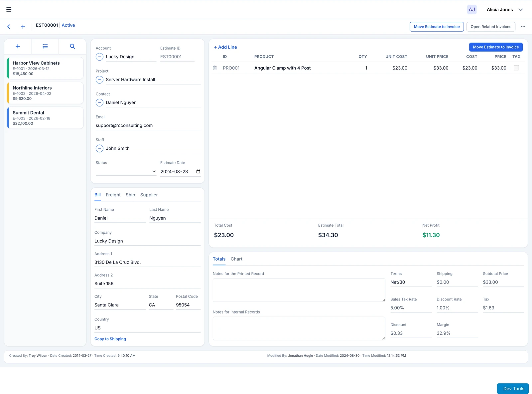
Task: Click Open Related Invoices button
Action: [x=491, y=27]
